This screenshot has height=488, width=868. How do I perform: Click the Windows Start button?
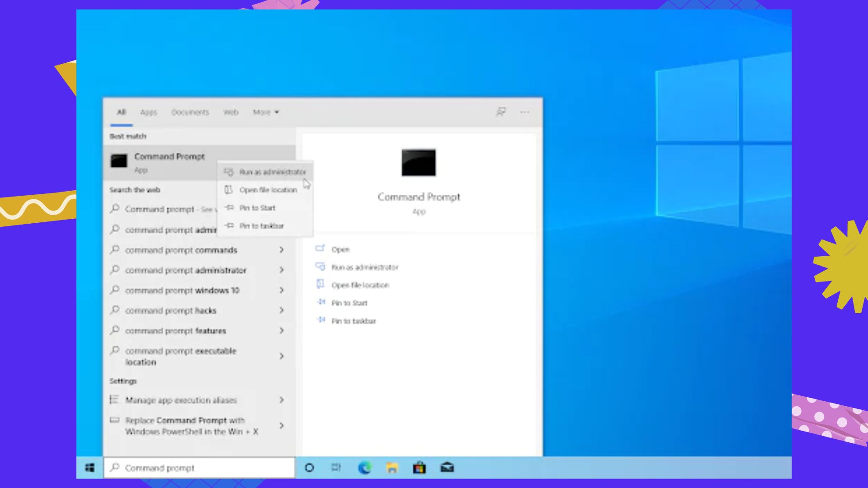[x=90, y=468]
